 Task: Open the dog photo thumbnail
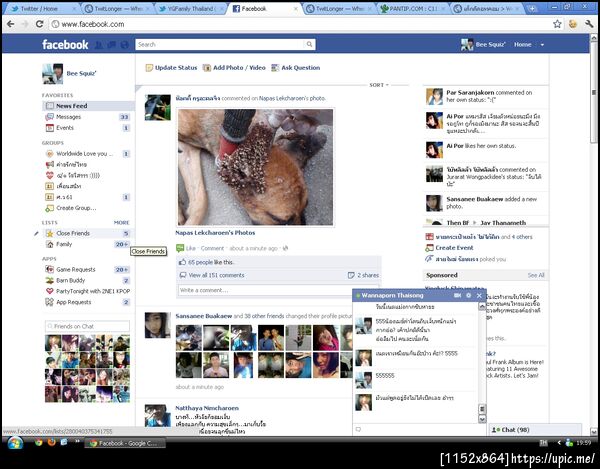(x=255, y=167)
